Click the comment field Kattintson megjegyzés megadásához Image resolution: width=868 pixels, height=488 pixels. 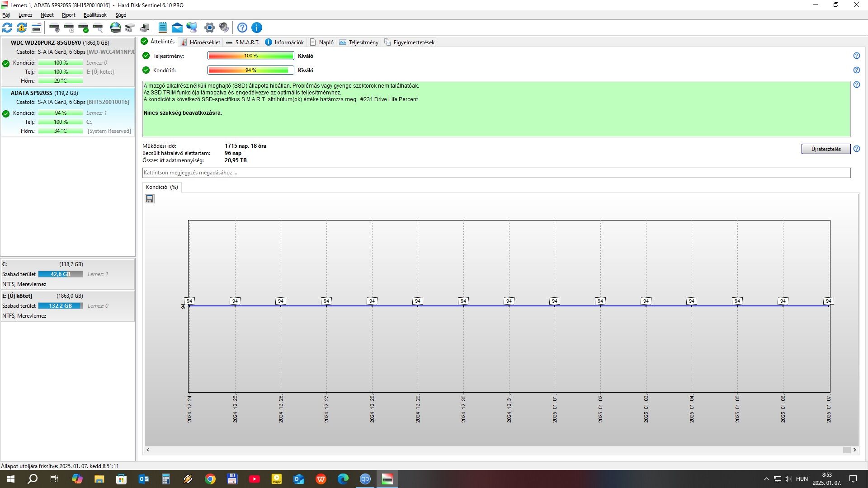(496, 173)
